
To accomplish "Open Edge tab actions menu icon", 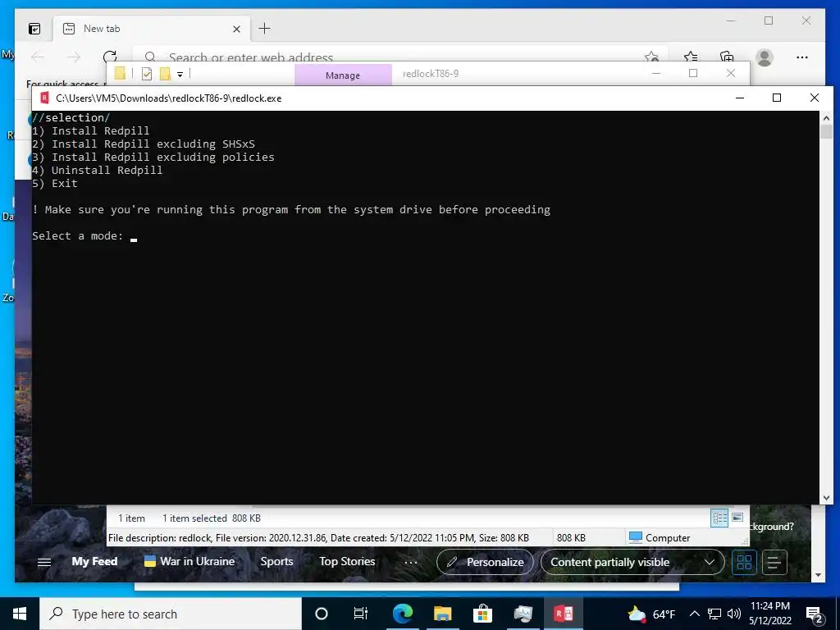I will pos(34,29).
